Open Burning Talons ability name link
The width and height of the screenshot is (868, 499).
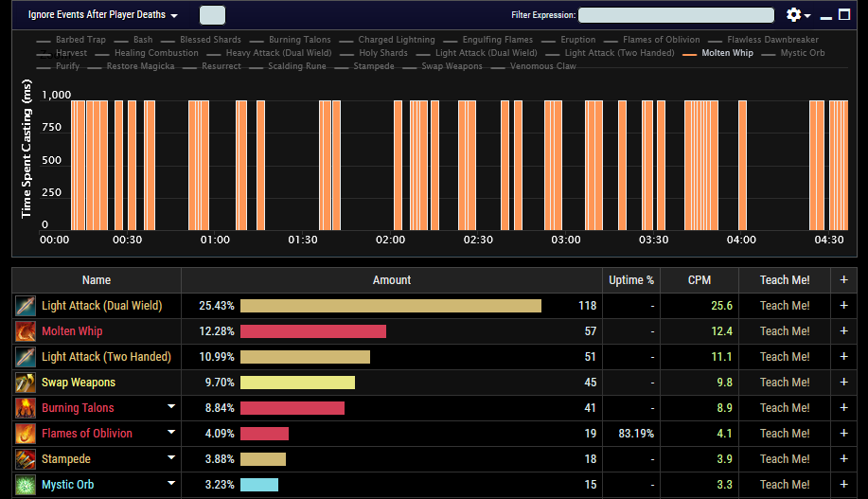click(x=78, y=407)
